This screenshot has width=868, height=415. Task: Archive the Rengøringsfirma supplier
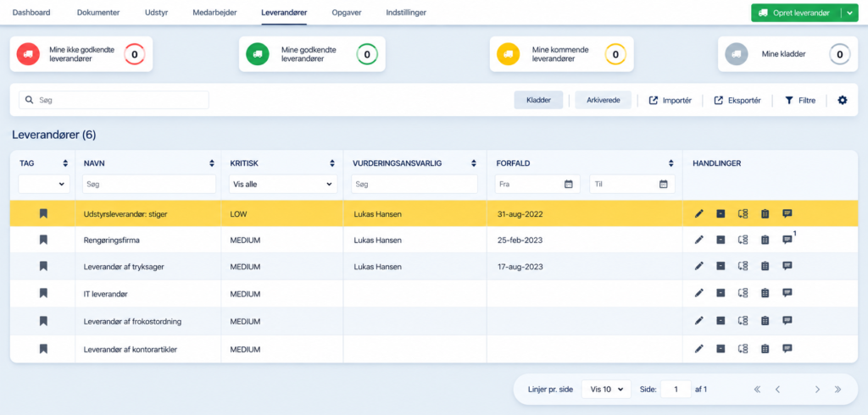point(721,240)
